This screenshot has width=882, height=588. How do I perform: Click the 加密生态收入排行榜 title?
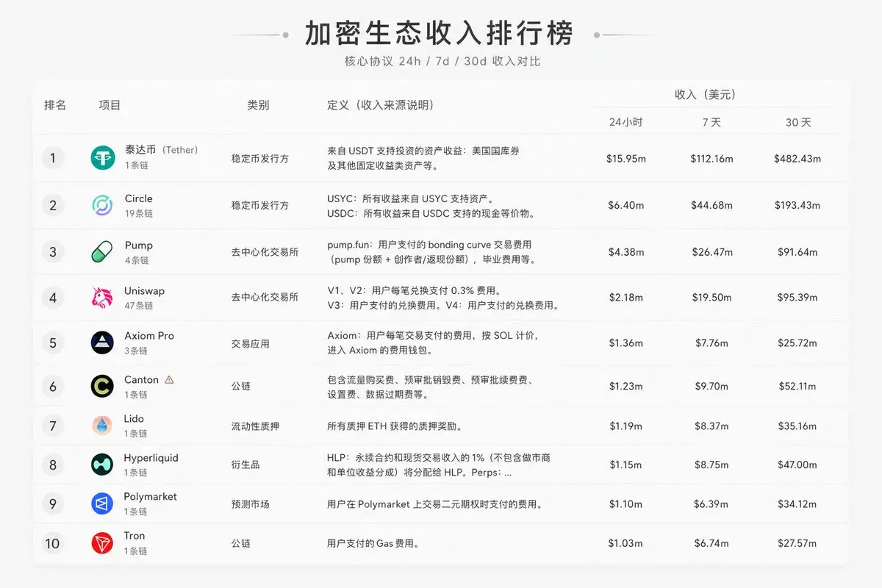point(440,34)
